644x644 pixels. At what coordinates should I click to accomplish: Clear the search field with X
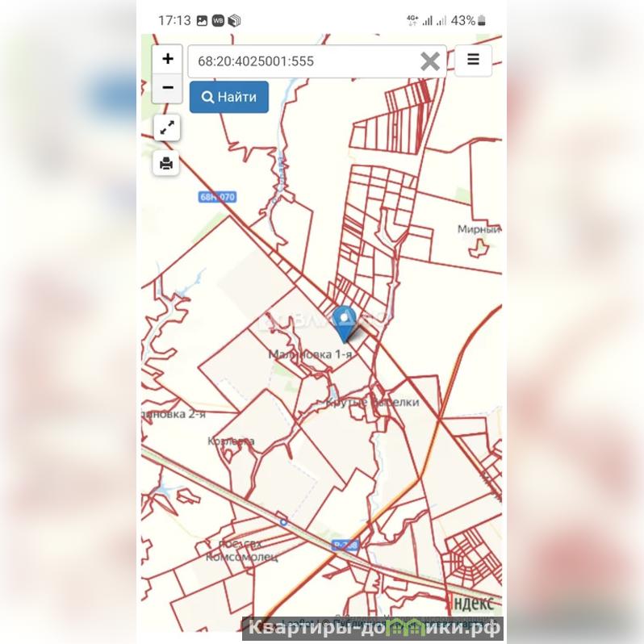[430, 61]
